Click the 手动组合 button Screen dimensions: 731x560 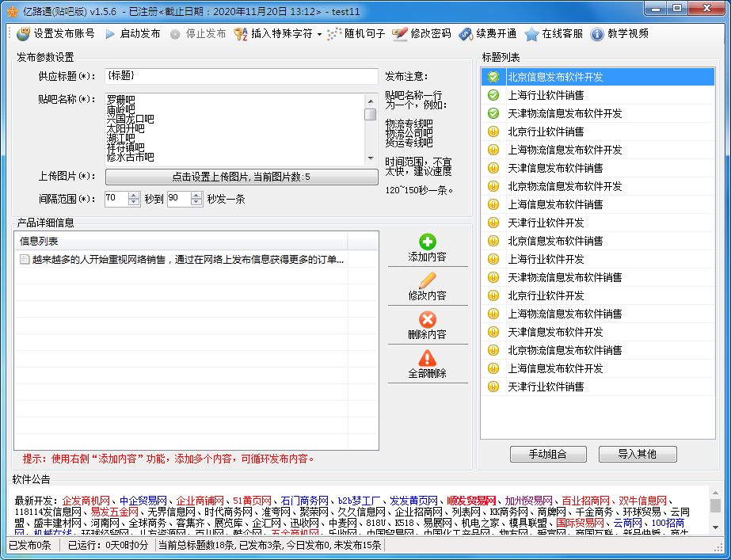point(548,454)
